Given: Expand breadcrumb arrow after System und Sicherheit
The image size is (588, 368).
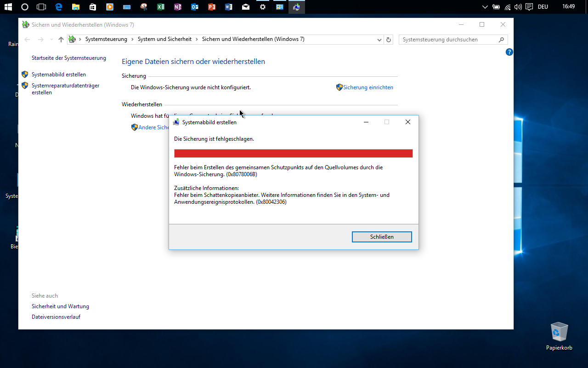Looking at the screenshot, I should pyautogui.click(x=197, y=40).
